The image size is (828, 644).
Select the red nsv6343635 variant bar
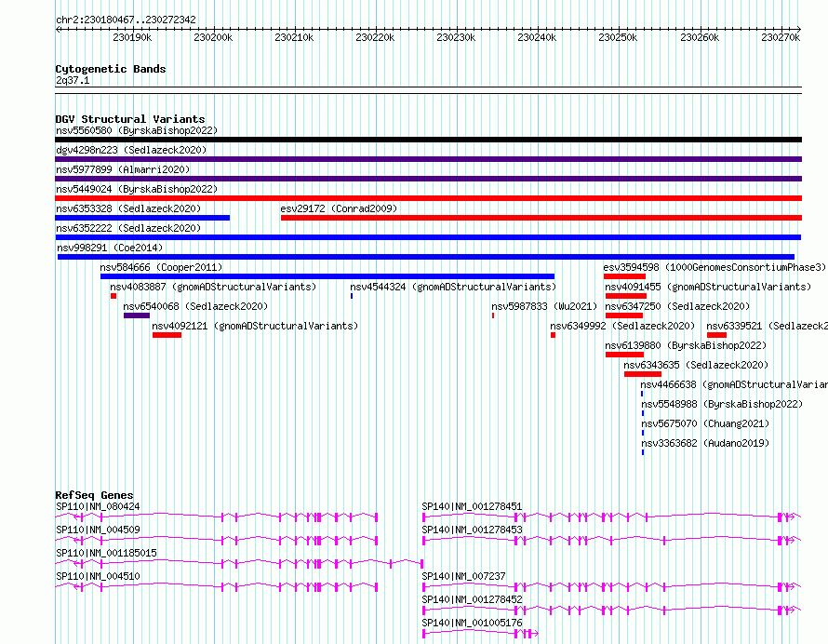point(643,374)
